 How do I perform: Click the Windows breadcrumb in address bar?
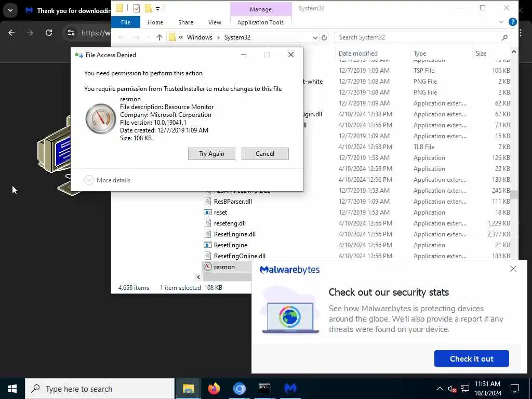click(199, 37)
